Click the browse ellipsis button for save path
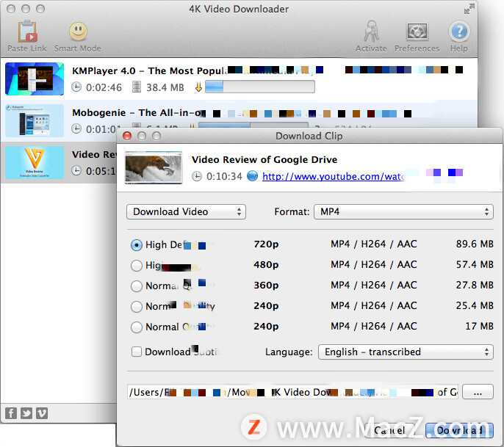This screenshot has width=504, height=447. (x=478, y=392)
